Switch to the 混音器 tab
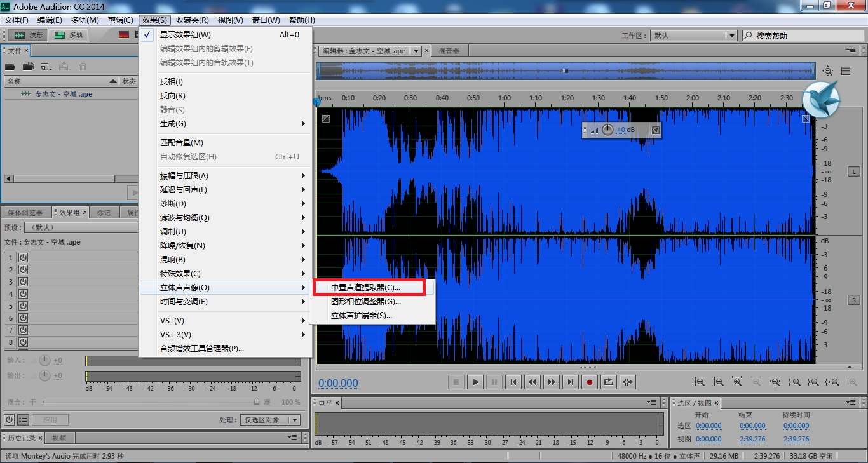 point(449,51)
